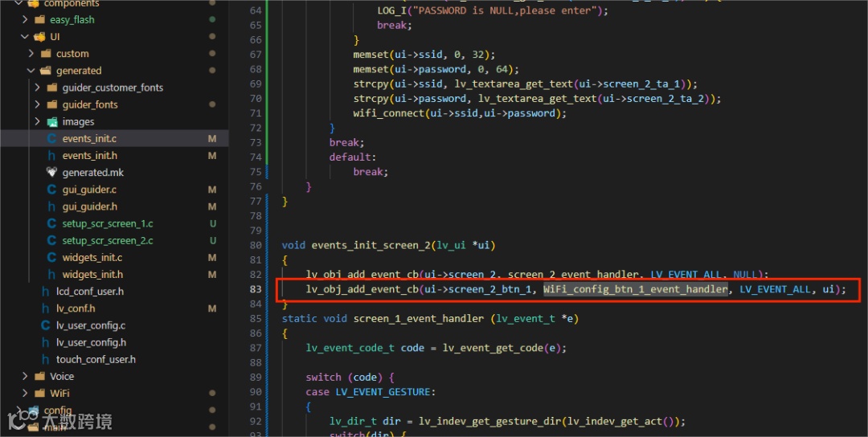Click the h icon of lv_conf.h
868x437 pixels.
click(x=46, y=308)
